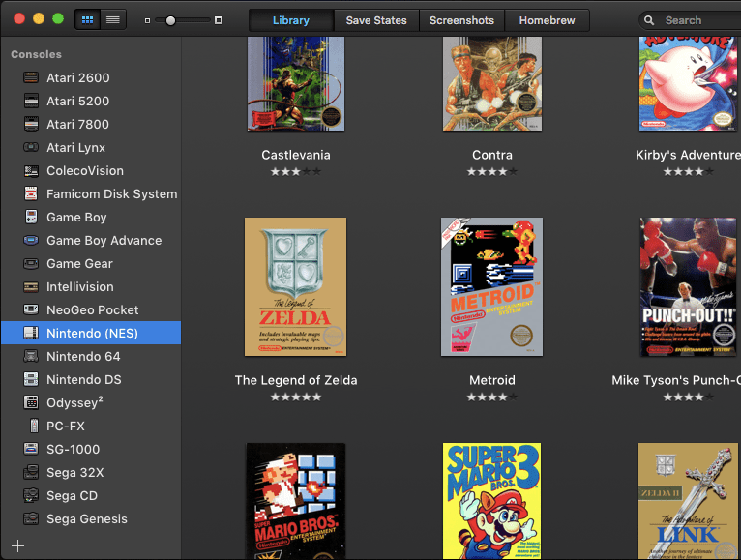
Task: Click the Atari 2600 console icon
Action: tap(31, 77)
